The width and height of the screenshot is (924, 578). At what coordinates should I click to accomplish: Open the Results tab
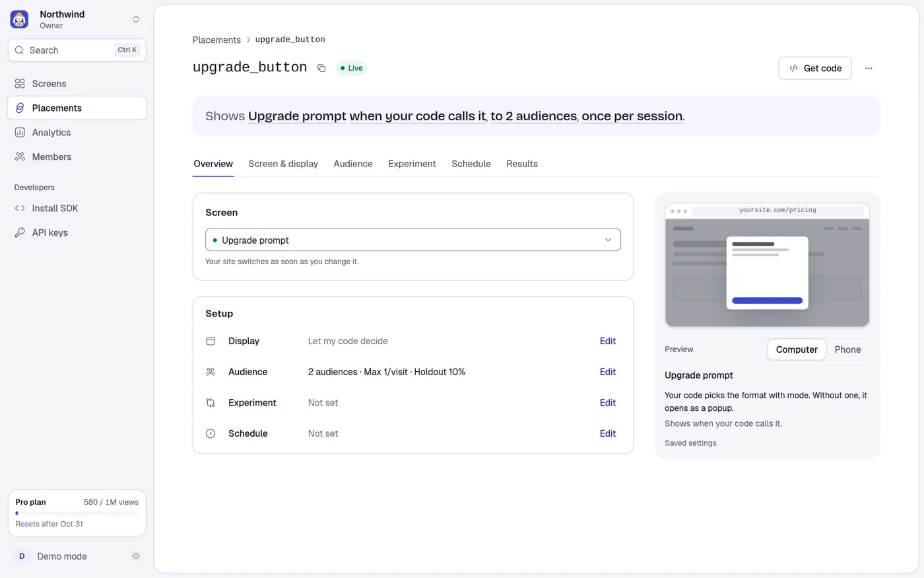tap(522, 164)
